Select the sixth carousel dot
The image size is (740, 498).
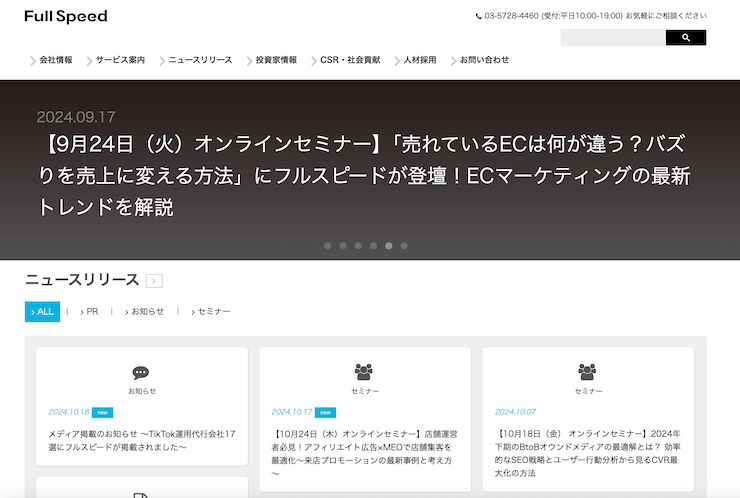click(x=404, y=245)
